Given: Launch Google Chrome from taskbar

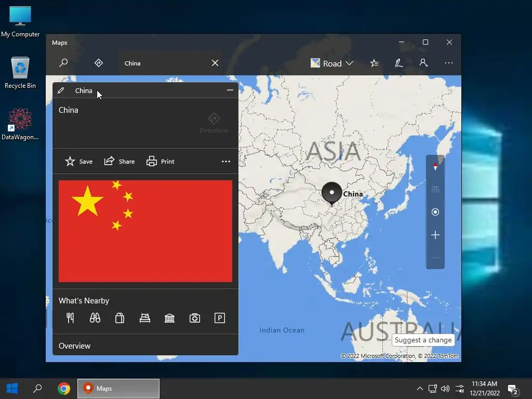Looking at the screenshot, I should coord(64,389).
